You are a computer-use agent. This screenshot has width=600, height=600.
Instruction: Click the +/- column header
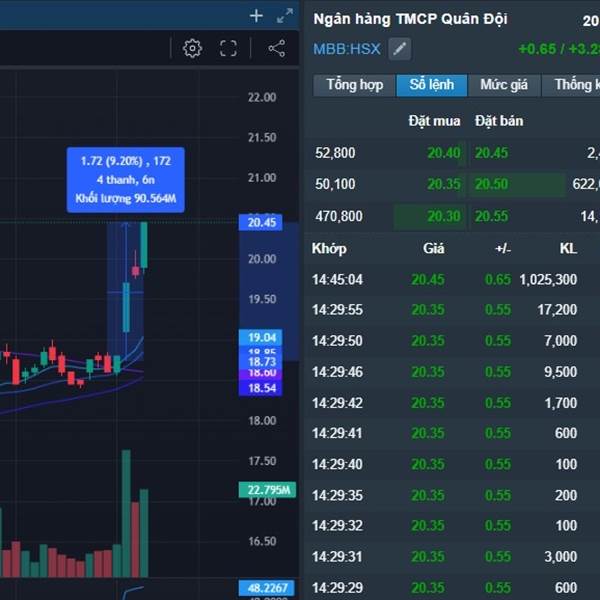click(503, 249)
